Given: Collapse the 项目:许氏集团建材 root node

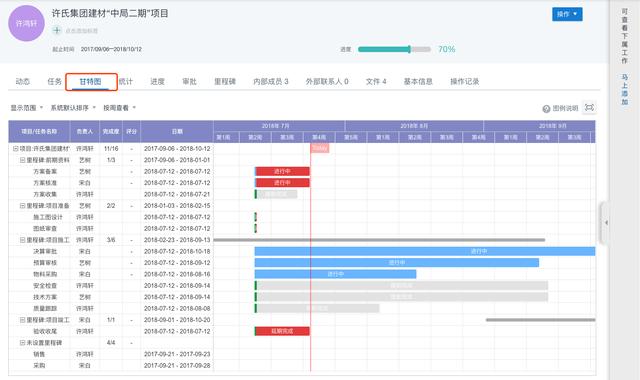Looking at the screenshot, I should pos(16,149).
